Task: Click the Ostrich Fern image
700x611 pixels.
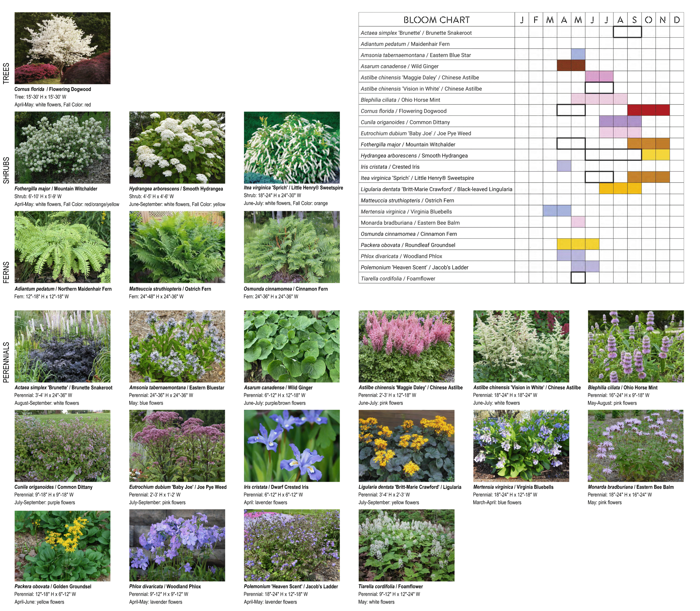Action: point(177,247)
